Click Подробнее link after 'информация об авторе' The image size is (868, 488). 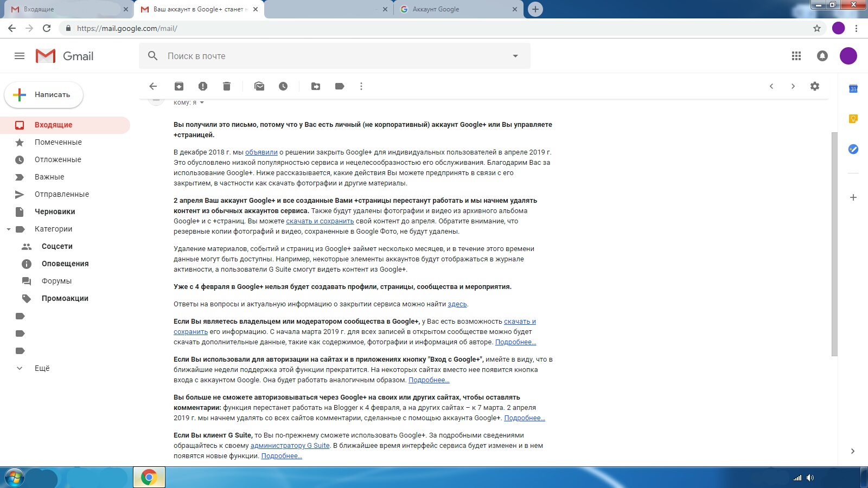click(x=515, y=342)
